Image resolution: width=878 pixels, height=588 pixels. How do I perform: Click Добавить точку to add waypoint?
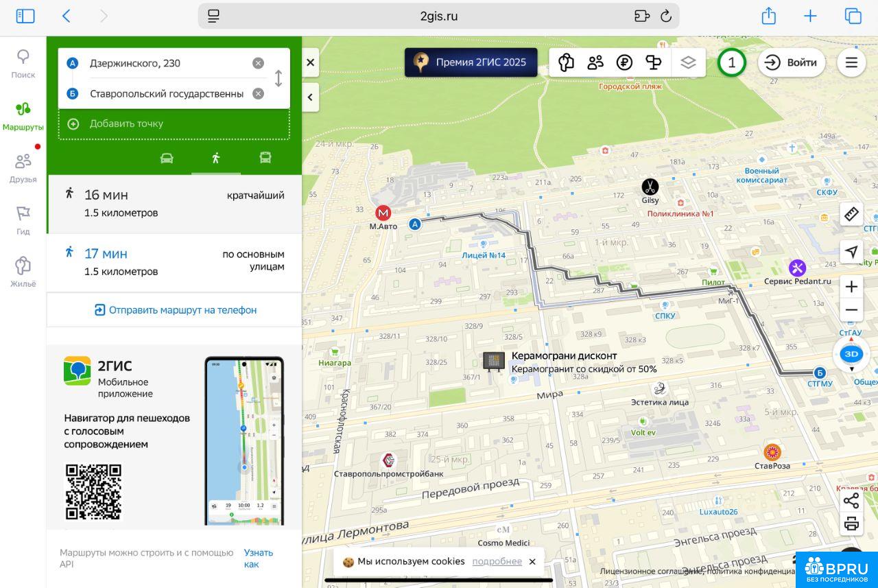(174, 124)
